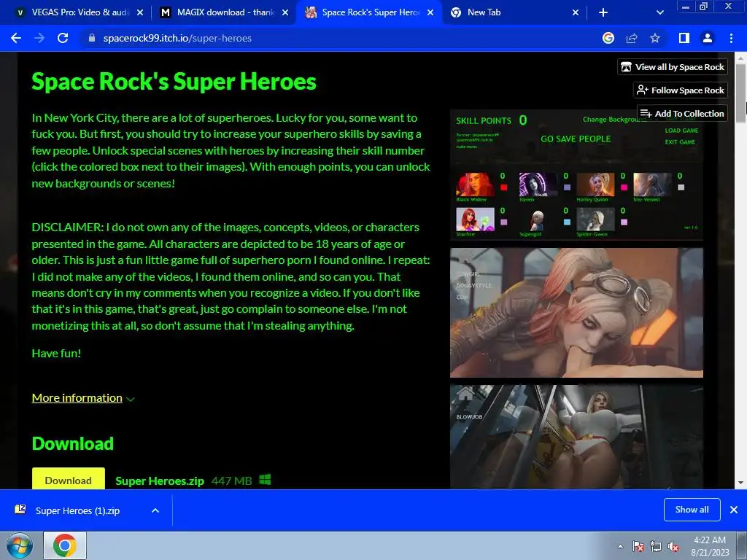Click the Super Heroes.zip file name
The image size is (747, 560).
click(x=160, y=481)
